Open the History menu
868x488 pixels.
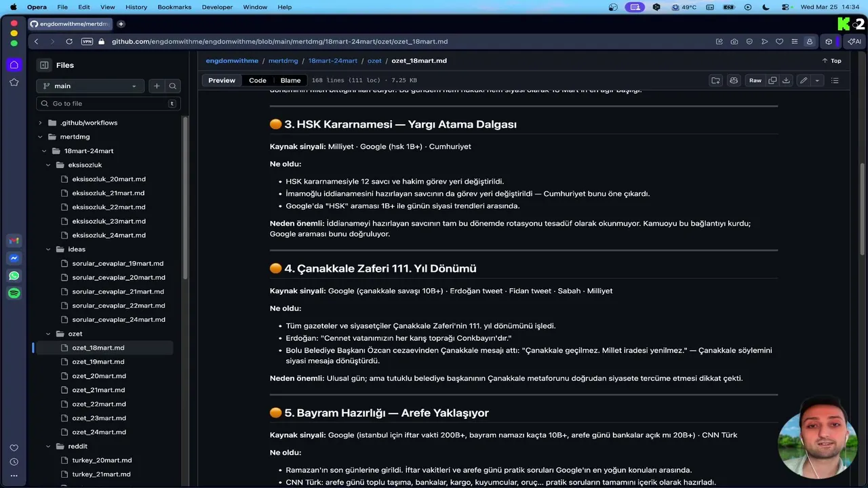tap(136, 7)
